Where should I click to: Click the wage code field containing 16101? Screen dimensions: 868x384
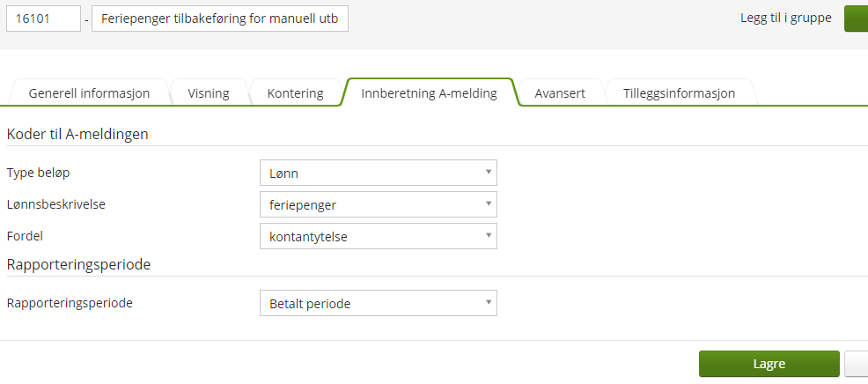(x=43, y=18)
